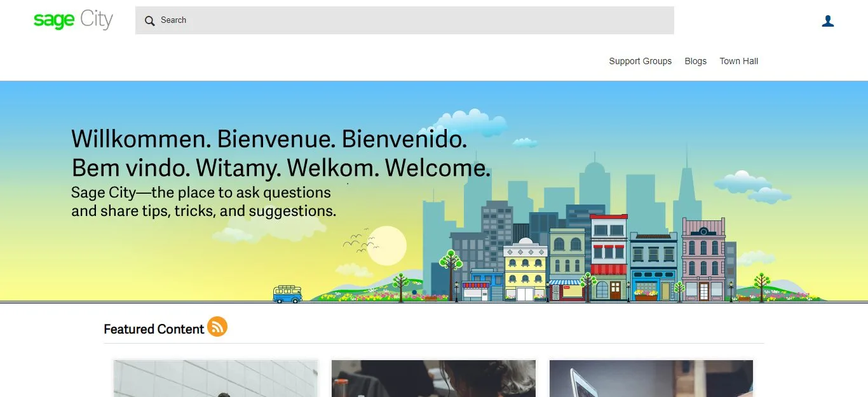Click the "Sage City—the place to ask questions" text

coord(201,192)
